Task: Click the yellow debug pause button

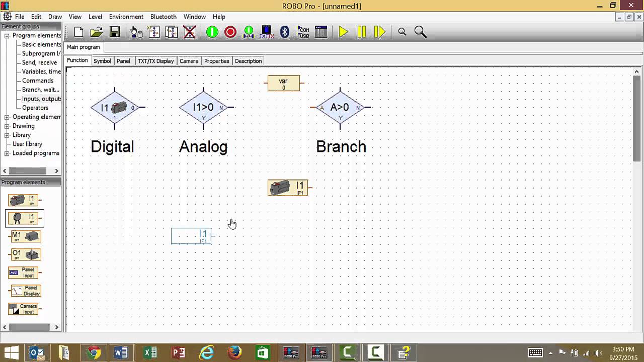Action: pos(362,32)
